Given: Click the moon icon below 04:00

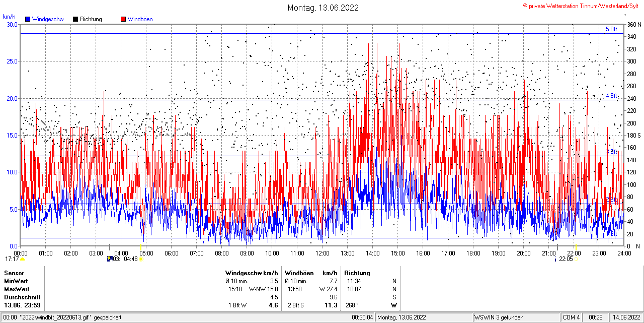Looking at the screenshot, I should pyautogui.click(x=109, y=259).
